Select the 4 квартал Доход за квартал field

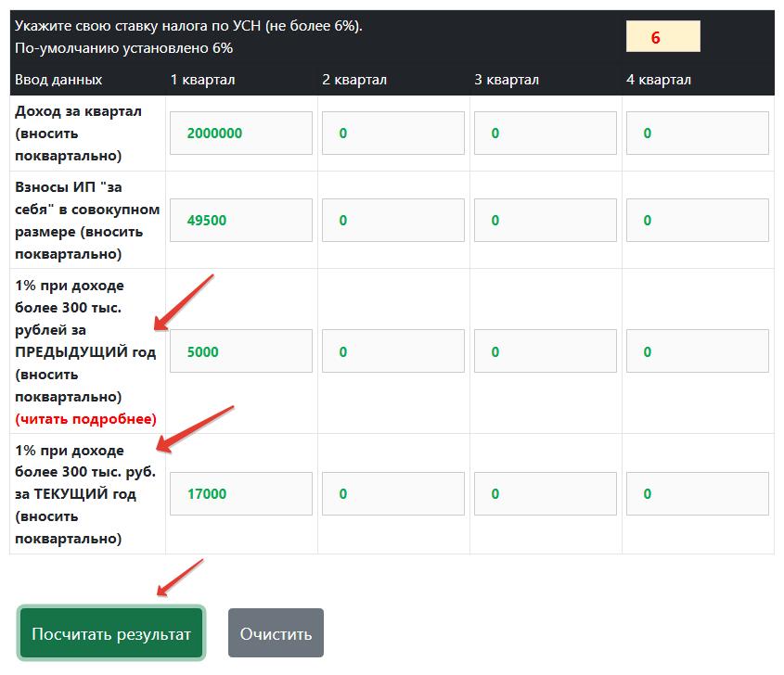click(698, 133)
